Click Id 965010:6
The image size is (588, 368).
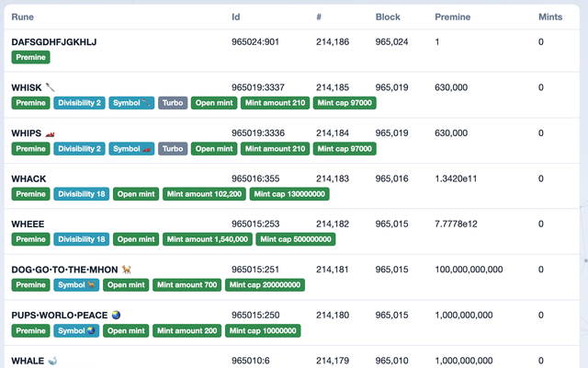coord(251,361)
